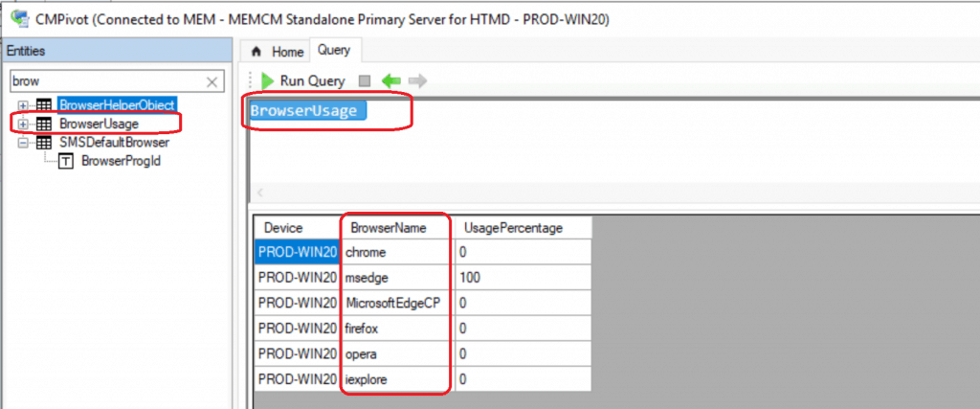This screenshot has width=980, height=409.
Task: Click the BrowserHelperObject table icon
Action: click(x=44, y=104)
